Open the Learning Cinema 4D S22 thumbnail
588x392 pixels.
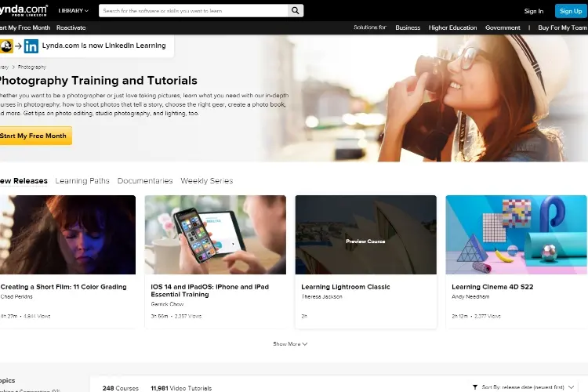tap(517, 234)
